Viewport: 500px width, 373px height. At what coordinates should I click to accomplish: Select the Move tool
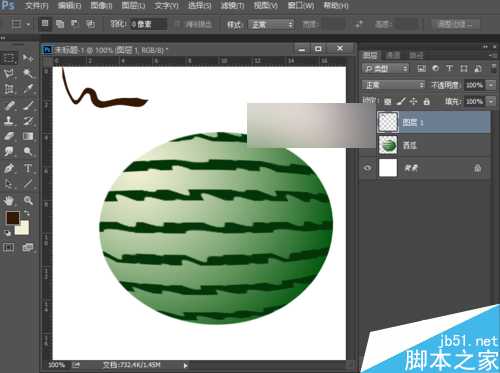[28, 58]
